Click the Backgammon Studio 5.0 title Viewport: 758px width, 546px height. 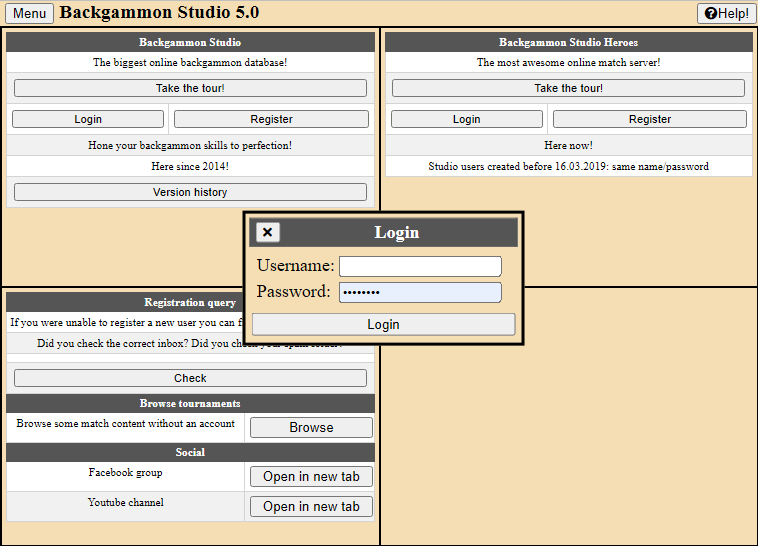(x=159, y=13)
